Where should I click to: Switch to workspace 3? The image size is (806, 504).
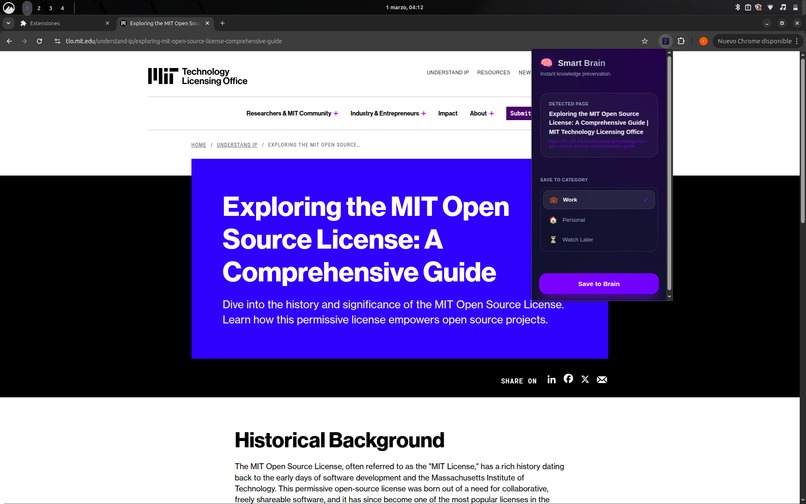[50, 8]
